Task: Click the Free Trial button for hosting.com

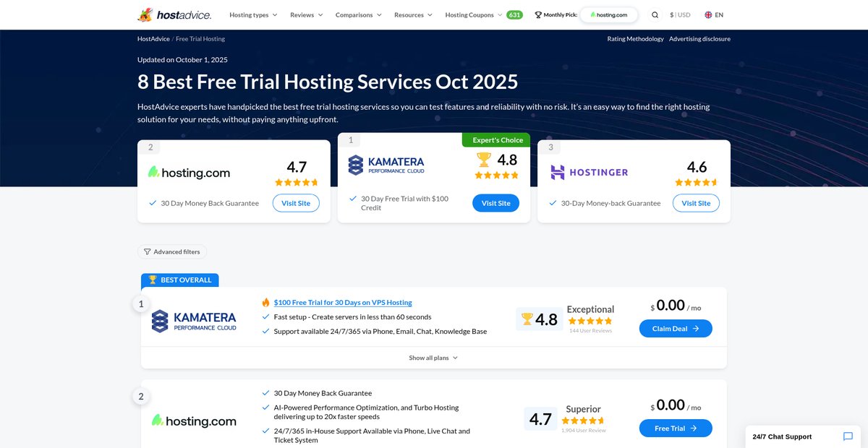Action: 676,428
